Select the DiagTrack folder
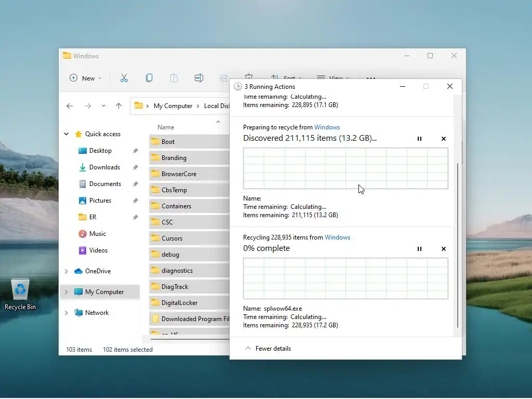The height and width of the screenshot is (399, 532). tap(189, 287)
